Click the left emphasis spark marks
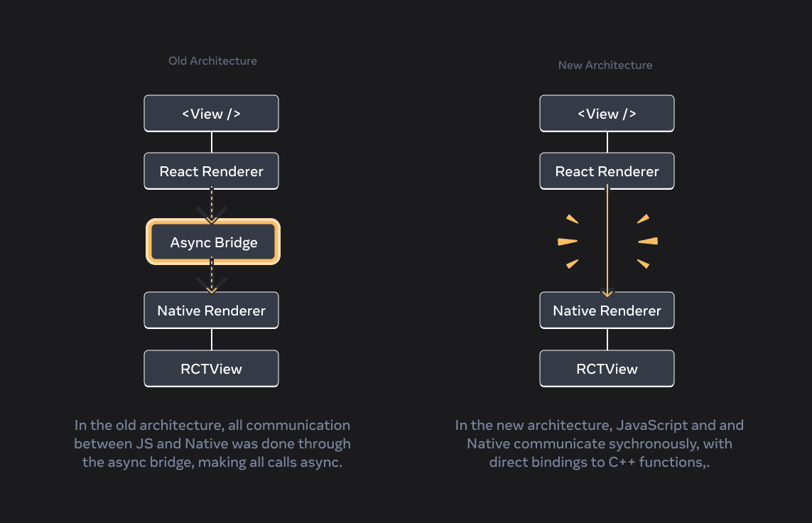Screen dimensions: 812x523 pos(569,242)
